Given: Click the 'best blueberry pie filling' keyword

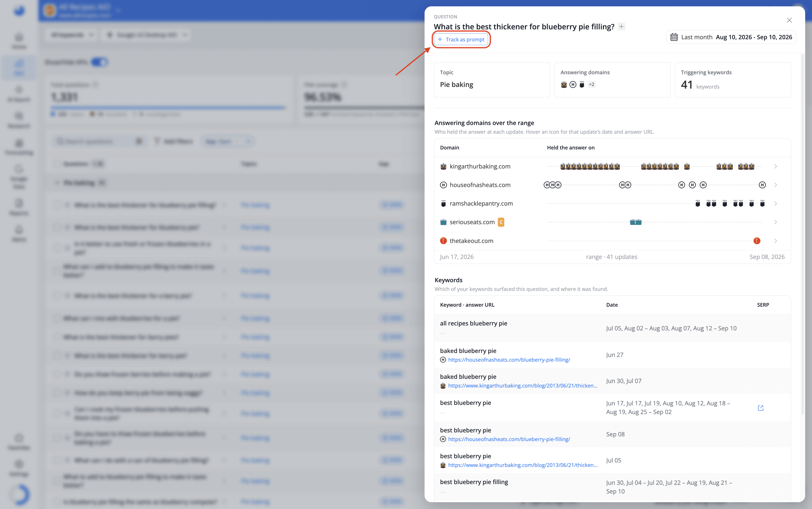Looking at the screenshot, I should click(x=474, y=482).
